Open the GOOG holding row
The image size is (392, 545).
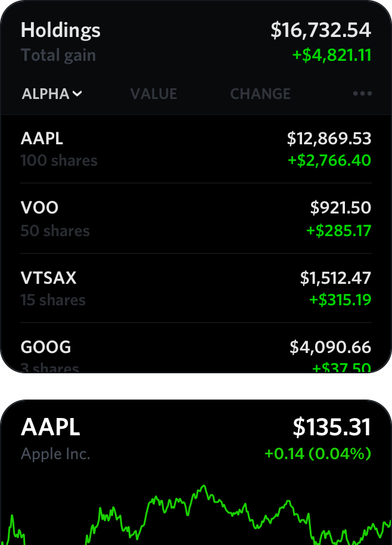coord(196,348)
